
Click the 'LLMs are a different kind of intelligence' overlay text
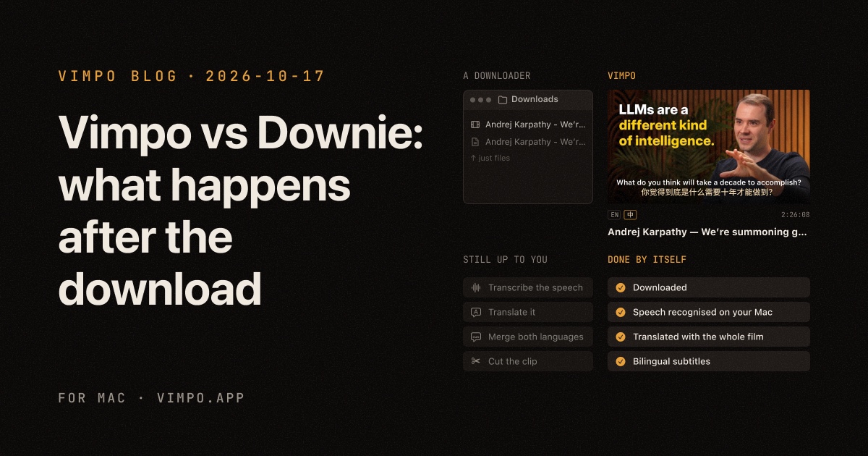pos(666,125)
